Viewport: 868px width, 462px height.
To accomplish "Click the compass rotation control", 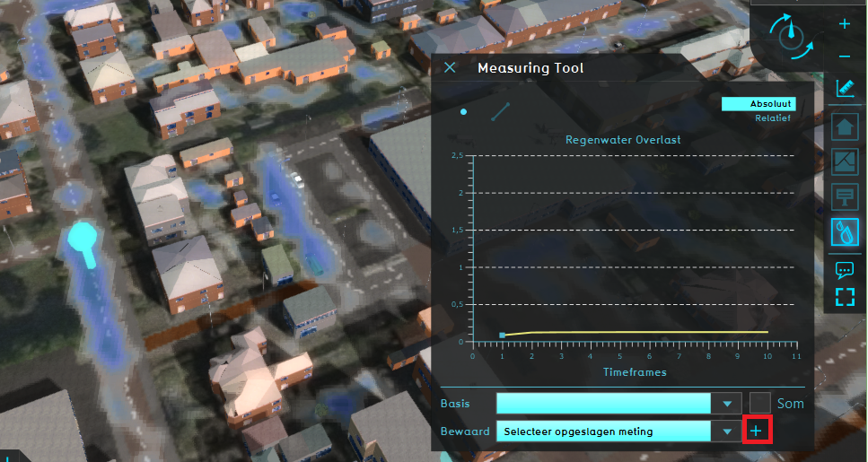I will (791, 36).
